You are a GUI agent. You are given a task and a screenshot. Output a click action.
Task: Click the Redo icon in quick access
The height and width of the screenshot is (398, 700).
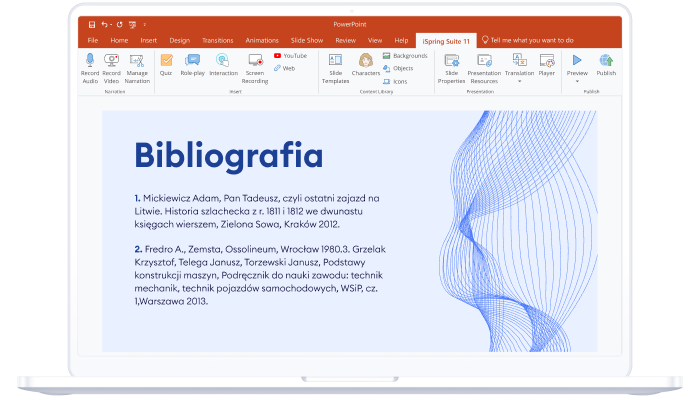coord(119,25)
